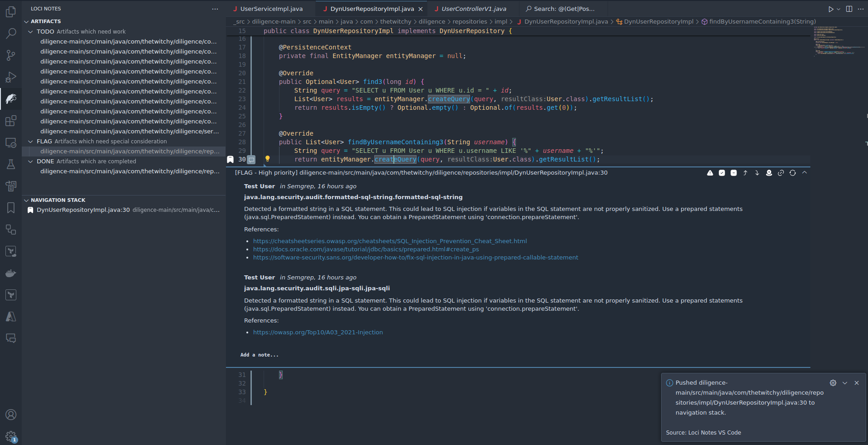Open the Source Control view
The width and height of the screenshot is (868, 445).
pos(11,55)
